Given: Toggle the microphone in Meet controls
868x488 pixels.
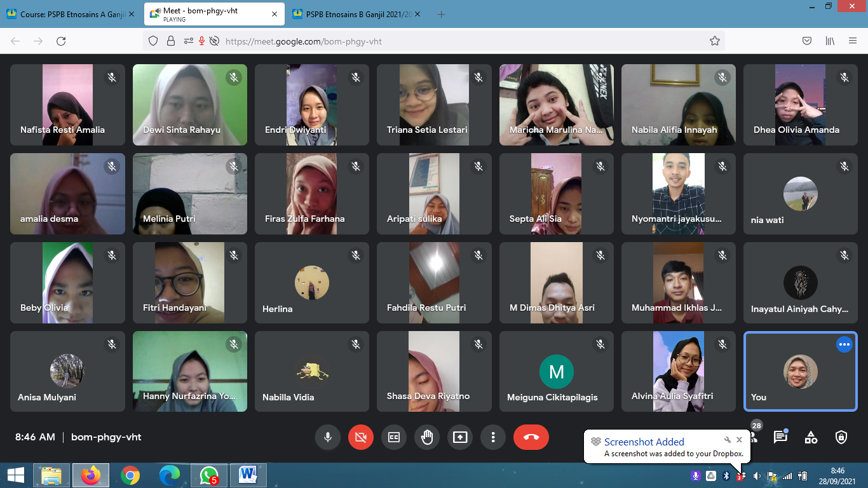Looking at the screenshot, I should [327, 437].
